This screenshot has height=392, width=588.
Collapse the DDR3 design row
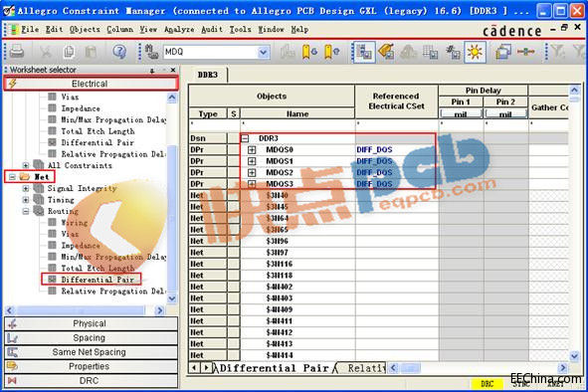tap(245, 138)
